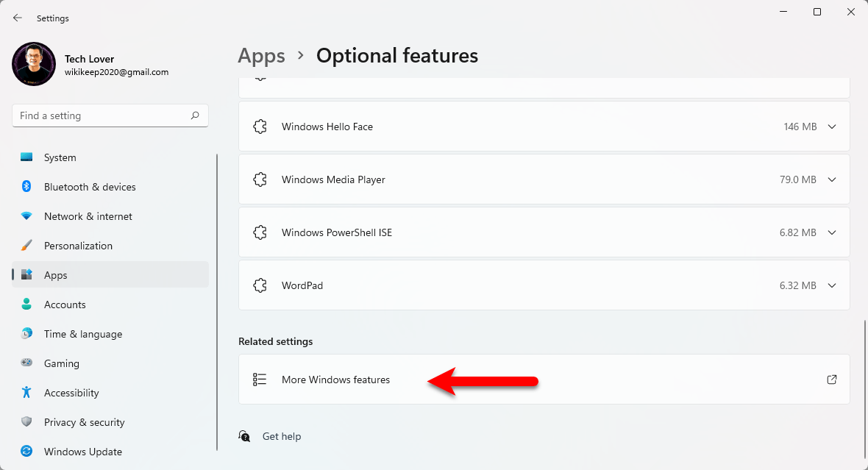868x470 pixels.
Task: Maximize the Settings window
Action: click(x=817, y=12)
